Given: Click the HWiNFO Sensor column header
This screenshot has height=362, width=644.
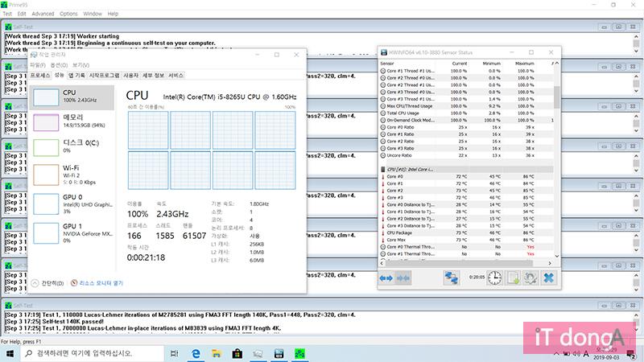Looking at the screenshot, I should (387, 64).
